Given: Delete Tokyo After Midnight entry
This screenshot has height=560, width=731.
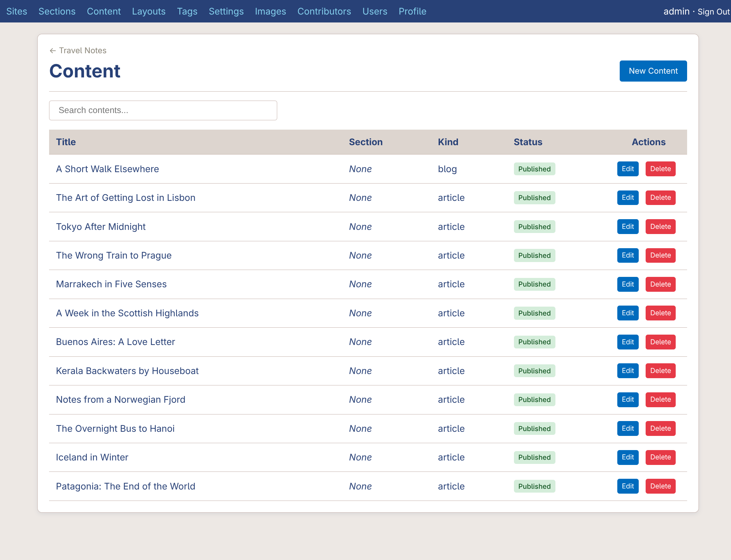Looking at the screenshot, I should 660,227.
